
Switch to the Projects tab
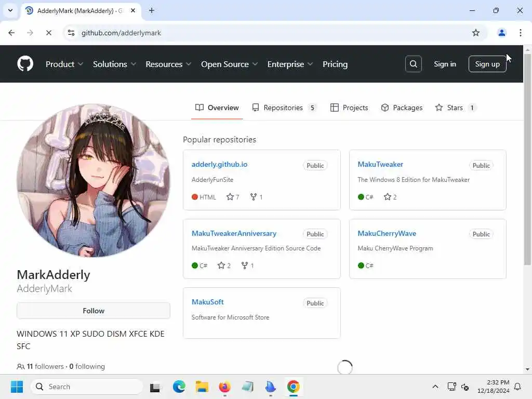coord(349,108)
